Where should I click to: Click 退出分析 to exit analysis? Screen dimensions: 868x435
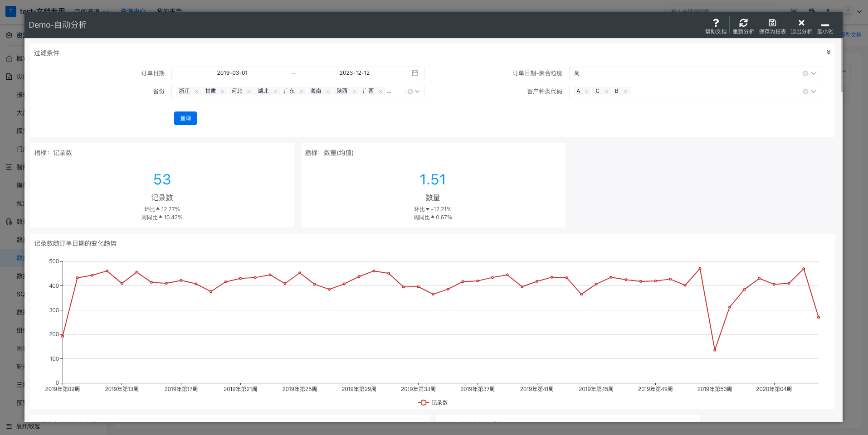801,26
